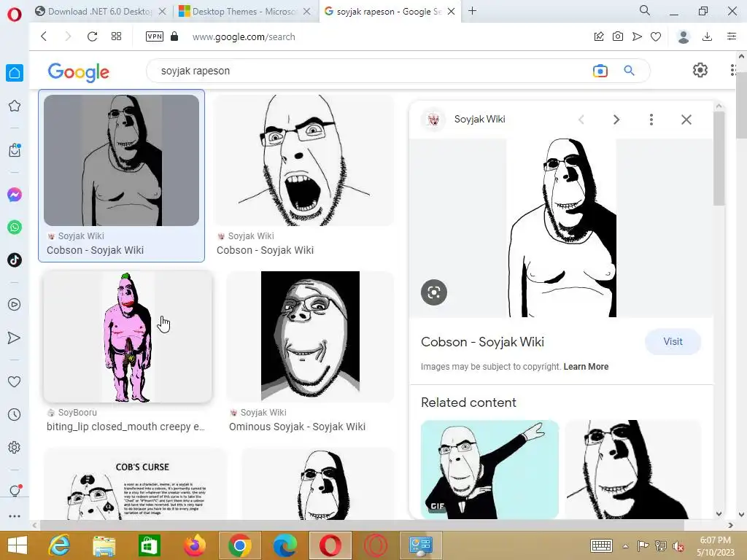Click blue search magnifier button
Viewport: 747px width, 560px height.
tap(629, 71)
